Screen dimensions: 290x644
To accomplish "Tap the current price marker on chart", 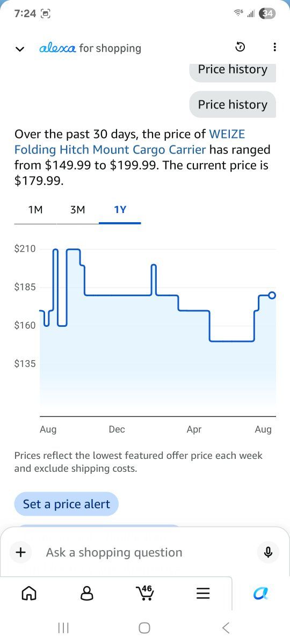I will point(272,295).
